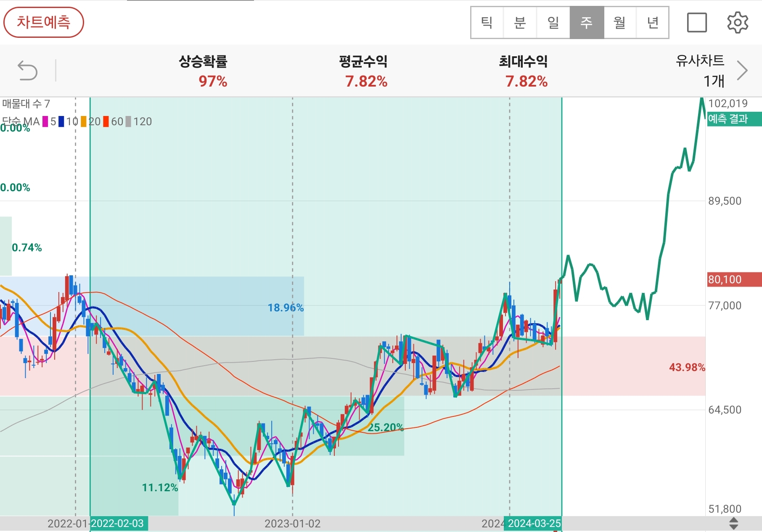
Task: Tap the 차트예측 button
Action: coord(44,22)
